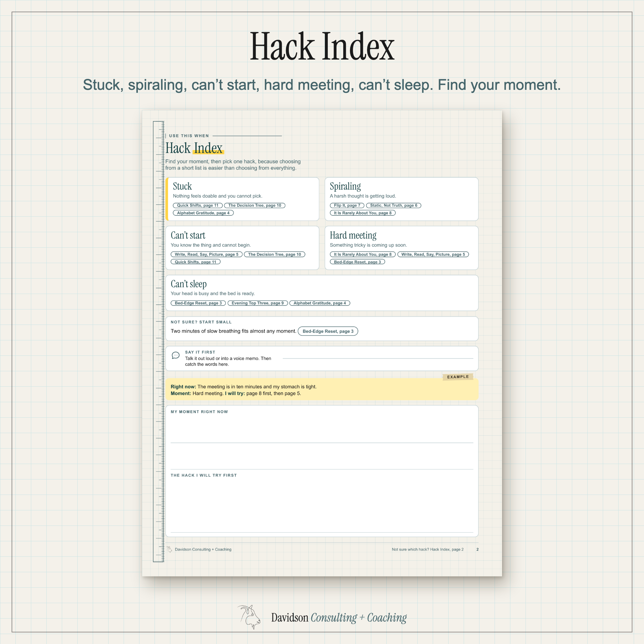Screen dimensions: 644x644
Task: Open Quick Shifts, page 11 in the Stuck card
Action: tap(198, 205)
